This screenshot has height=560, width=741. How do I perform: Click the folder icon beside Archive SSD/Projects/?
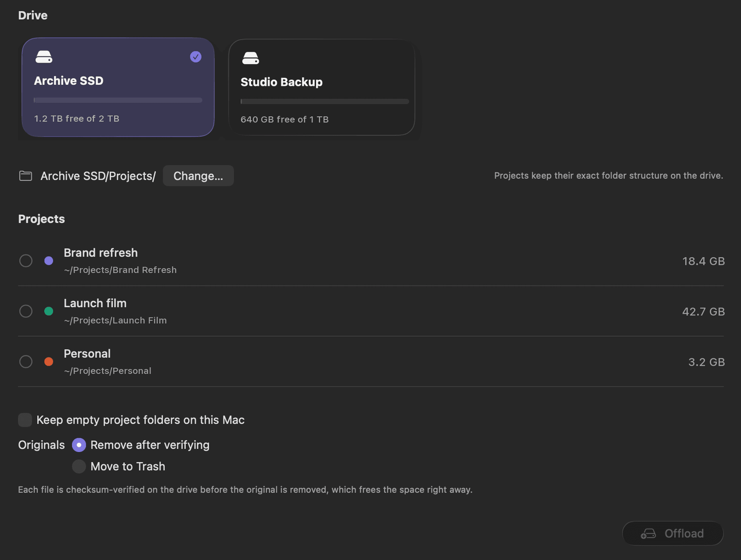click(26, 176)
